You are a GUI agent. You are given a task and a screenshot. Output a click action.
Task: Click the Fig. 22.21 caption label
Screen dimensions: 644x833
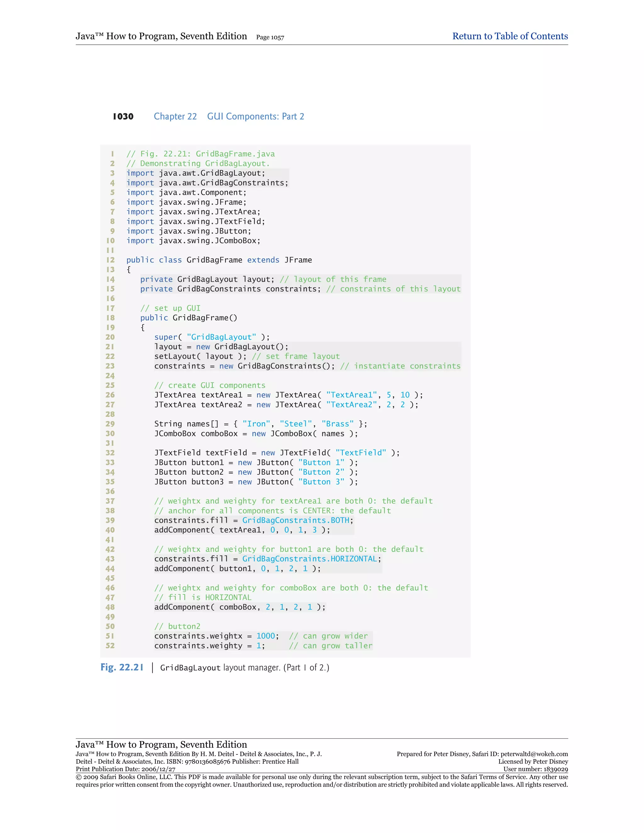[122, 667]
